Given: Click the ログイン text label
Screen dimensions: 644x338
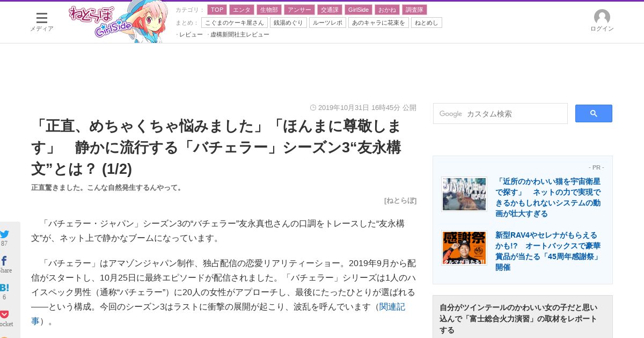Looking at the screenshot, I should coord(602,29).
